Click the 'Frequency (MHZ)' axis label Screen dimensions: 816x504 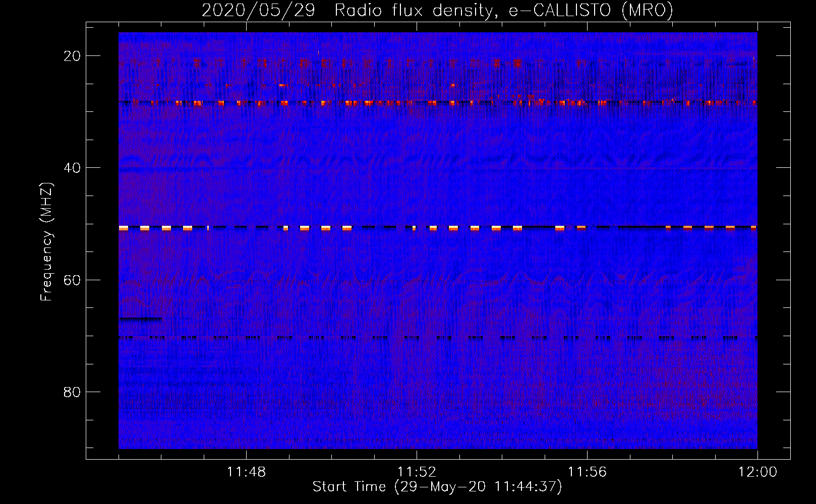click(x=46, y=242)
